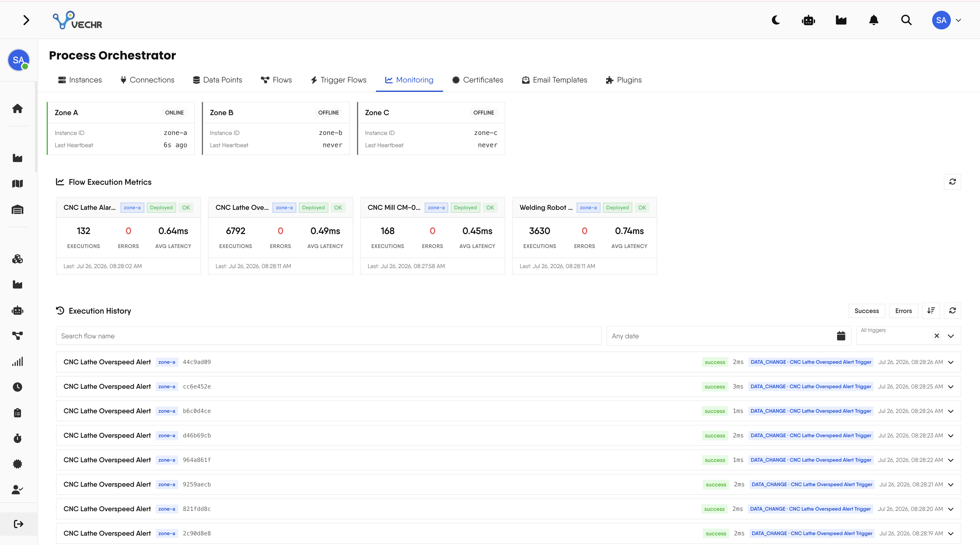Image resolution: width=980 pixels, height=545 pixels.
Task: Expand execution row 9259aecb
Action: pyautogui.click(x=951, y=484)
